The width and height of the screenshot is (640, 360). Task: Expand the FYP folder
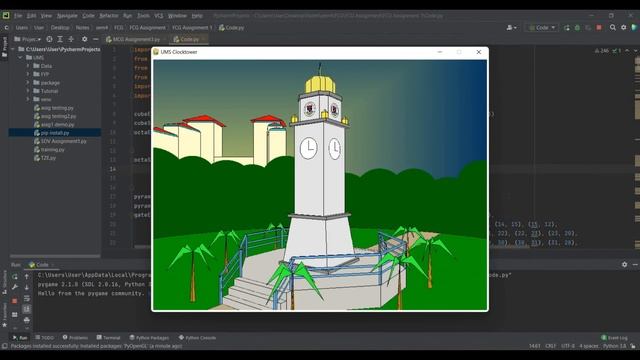28,74
